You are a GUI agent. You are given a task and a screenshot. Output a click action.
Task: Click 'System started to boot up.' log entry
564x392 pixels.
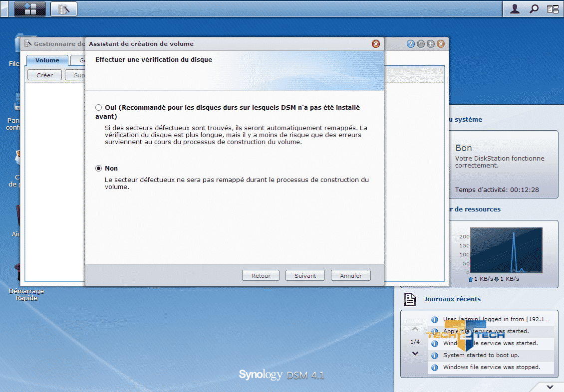[x=481, y=355]
